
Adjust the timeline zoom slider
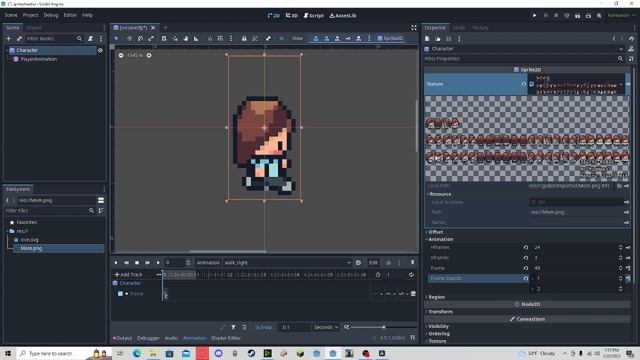click(384, 327)
